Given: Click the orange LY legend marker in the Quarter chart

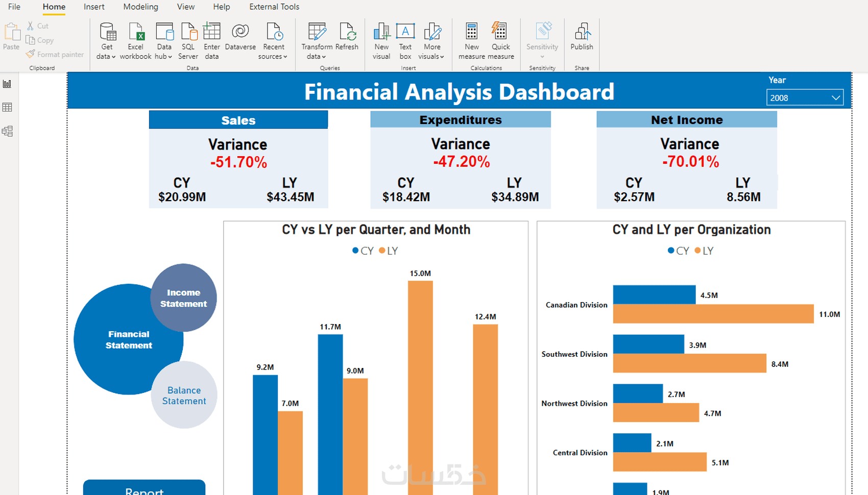Looking at the screenshot, I should (x=382, y=251).
